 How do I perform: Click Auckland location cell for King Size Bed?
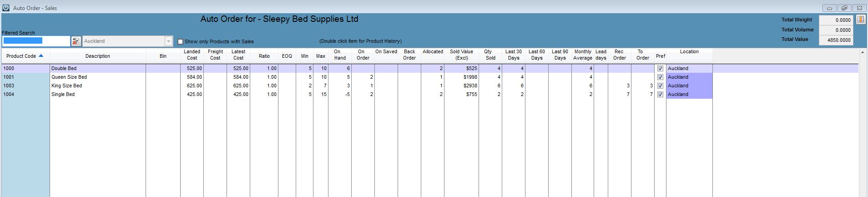689,86
